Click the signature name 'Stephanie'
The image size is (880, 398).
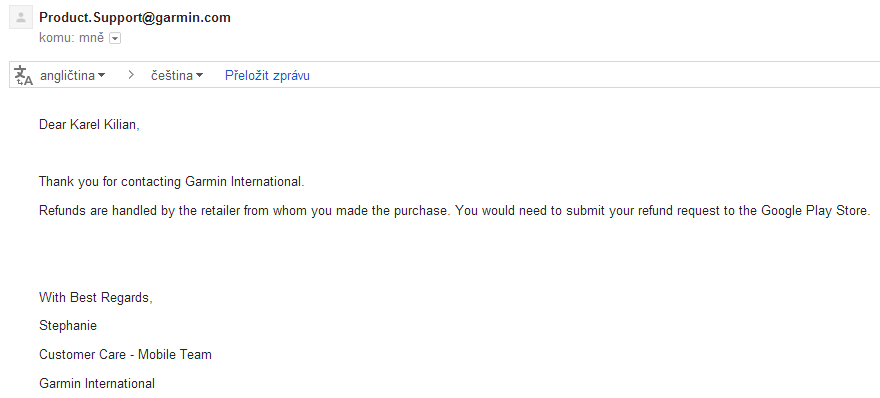tap(68, 326)
